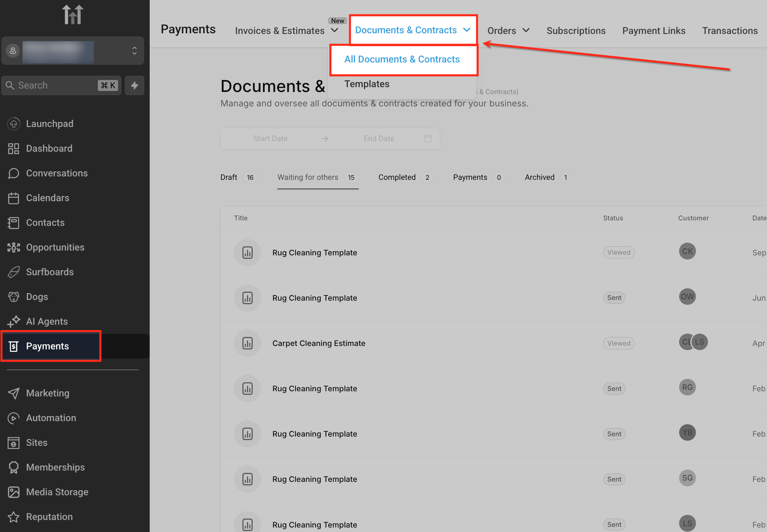Open the calendar picker for End Date
Image resolution: width=767 pixels, height=532 pixels.
428,138
